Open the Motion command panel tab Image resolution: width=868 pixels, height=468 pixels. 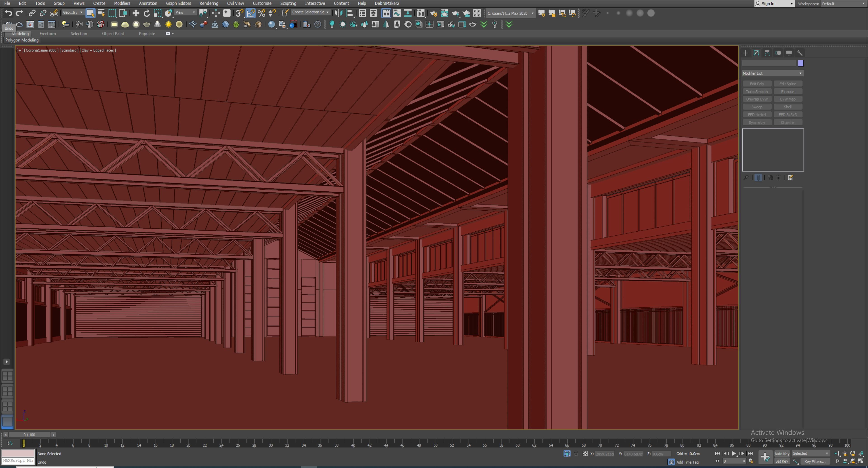click(x=778, y=53)
